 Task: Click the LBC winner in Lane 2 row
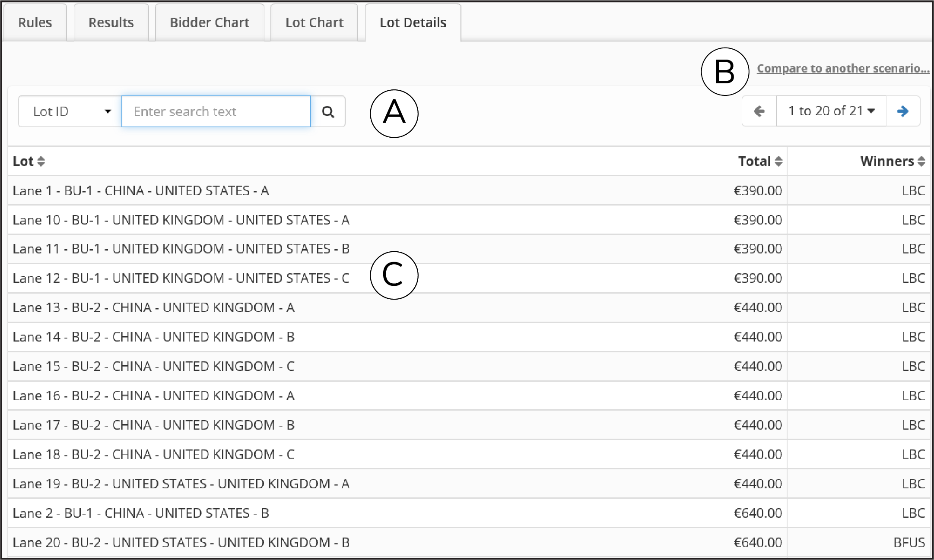[913, 513]
